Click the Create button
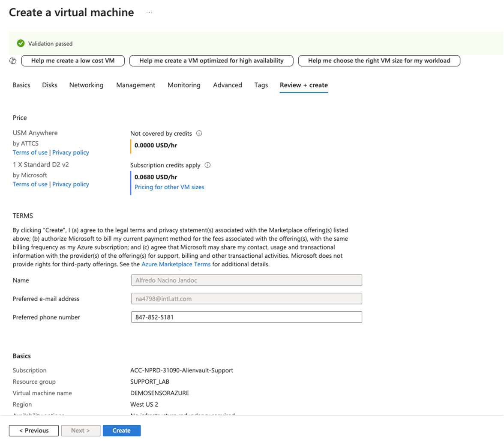Screen dimensions: 504x444 click(122, 430)
